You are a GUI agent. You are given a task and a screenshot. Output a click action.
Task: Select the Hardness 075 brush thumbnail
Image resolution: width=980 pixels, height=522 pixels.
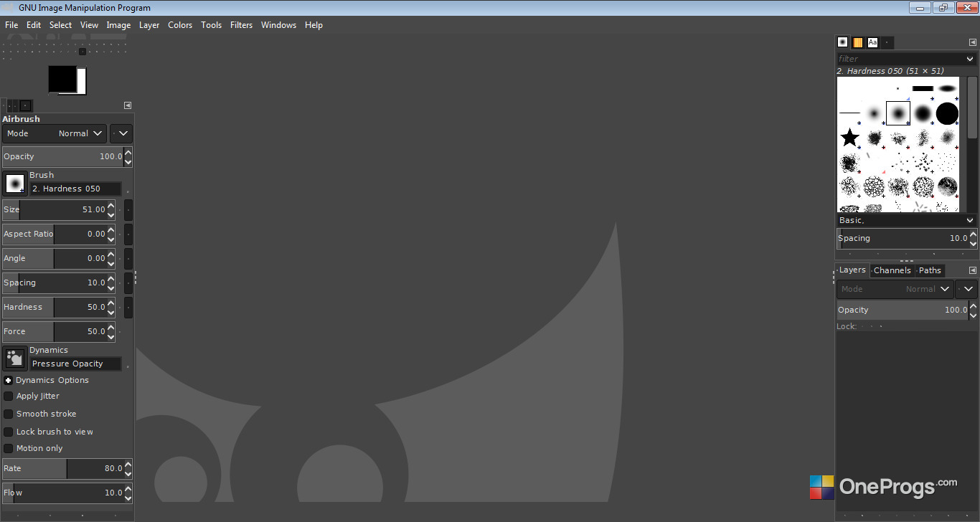[x=923, y=113]
